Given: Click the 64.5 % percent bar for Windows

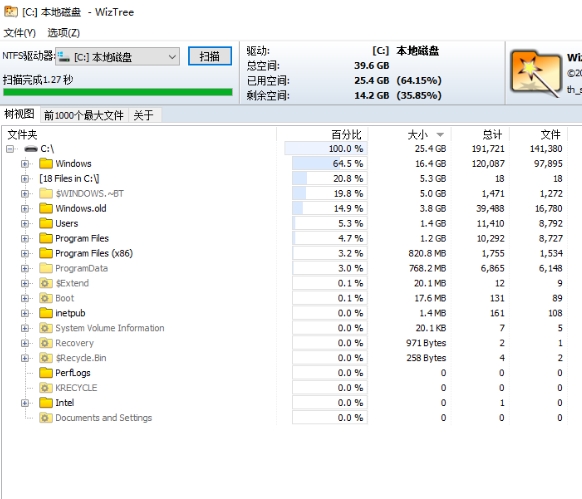Looking at the screenshot, I should [330, 163].
